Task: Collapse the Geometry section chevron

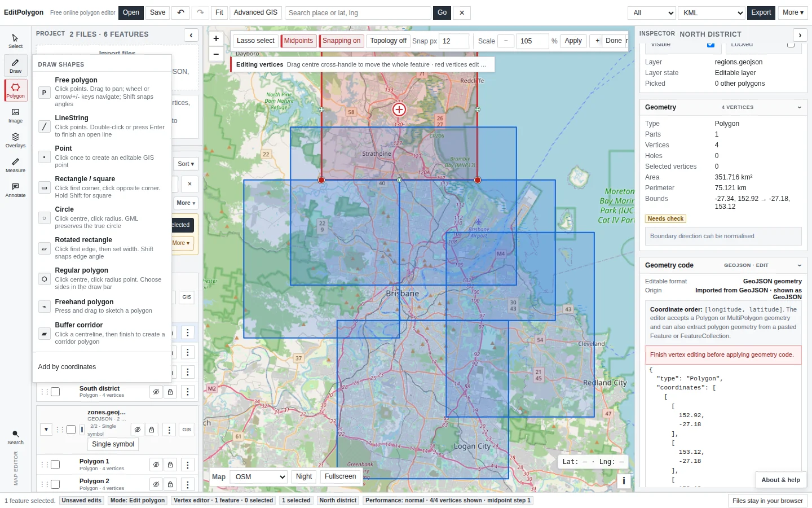Action: point(799,107)
